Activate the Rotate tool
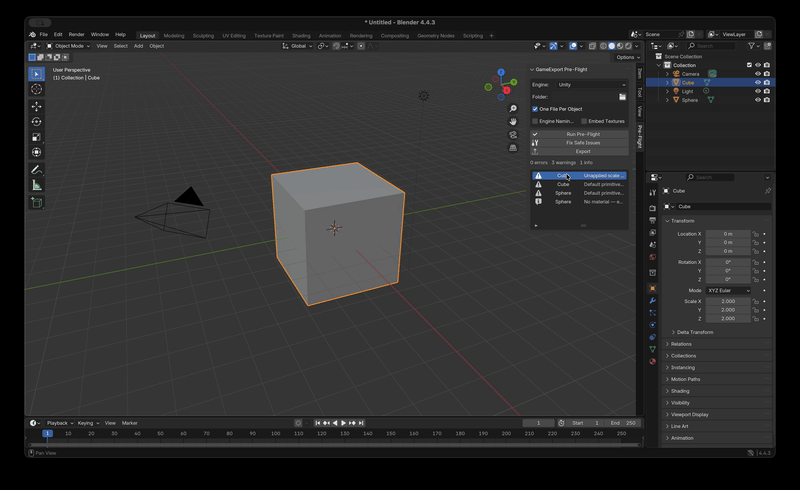This screenshot has width=800, height=490. [x=36, y=121]
